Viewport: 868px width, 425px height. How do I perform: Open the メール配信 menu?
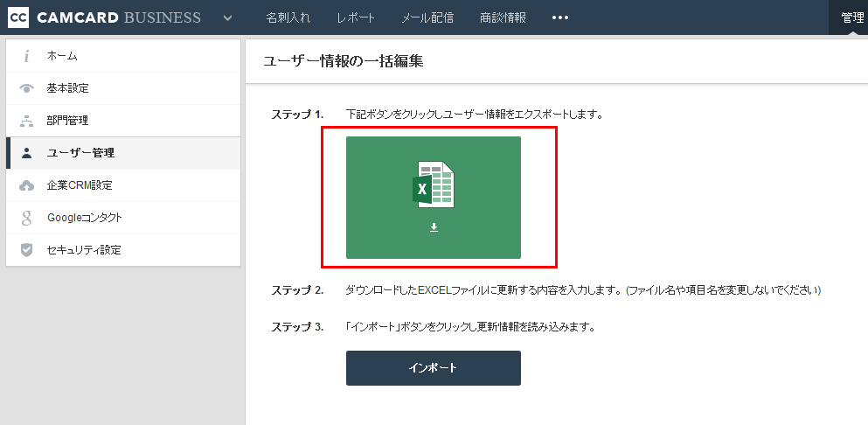427,17
